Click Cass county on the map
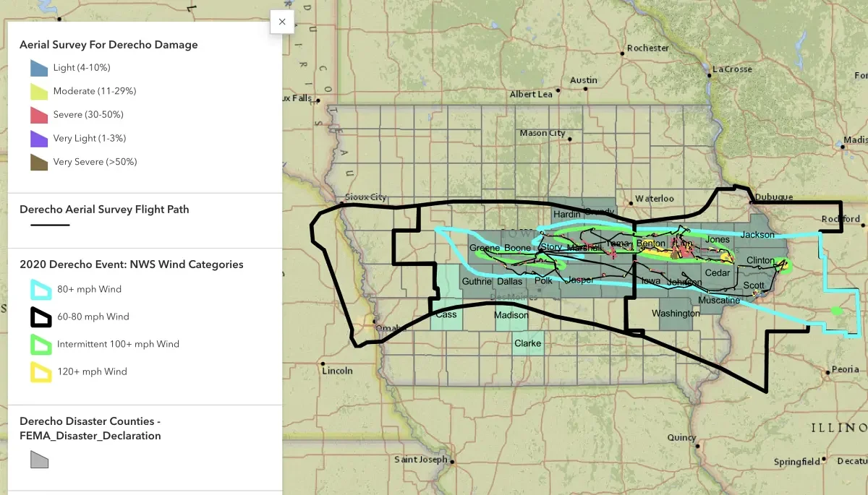 click(x=446, y=314)
